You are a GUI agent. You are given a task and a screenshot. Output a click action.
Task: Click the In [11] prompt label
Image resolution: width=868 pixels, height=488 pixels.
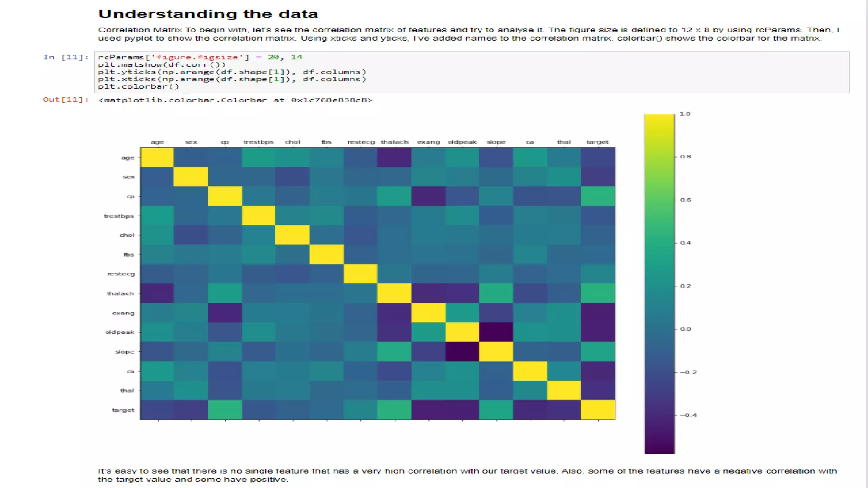pyautogui.click(x=66, y=57)
